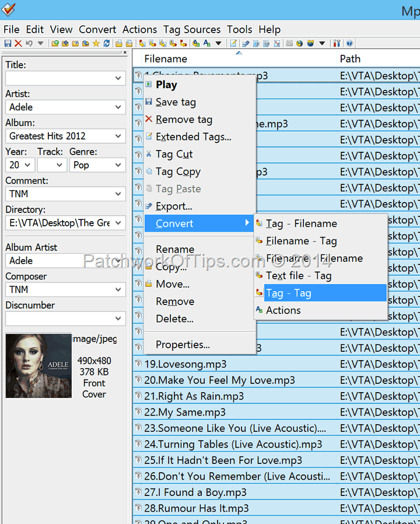The width and height of the screenshot is (420, 524).
Task: Click the Adele album cover thumbnail
Action: 38,366
